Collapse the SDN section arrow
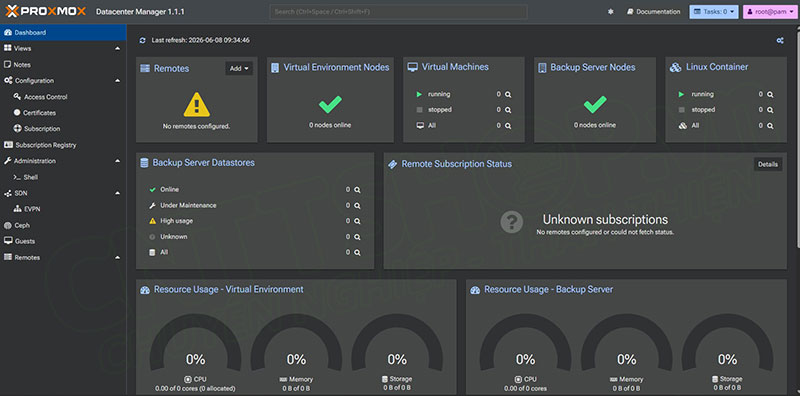800x396 pixels. coord(118,193)
